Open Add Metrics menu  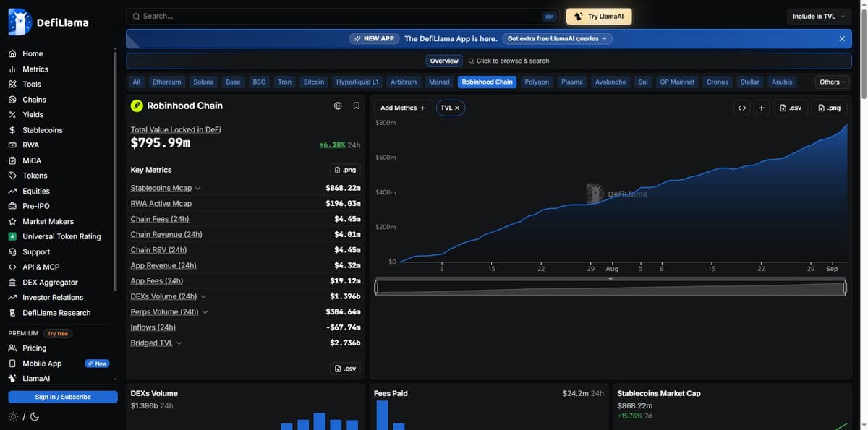click(x=403, y=108)
